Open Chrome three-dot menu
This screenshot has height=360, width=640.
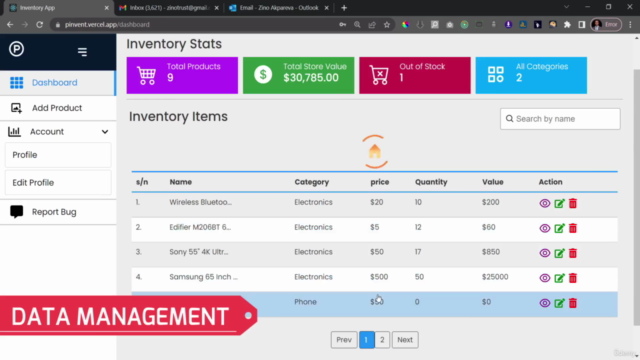click(x=630, y=24)
